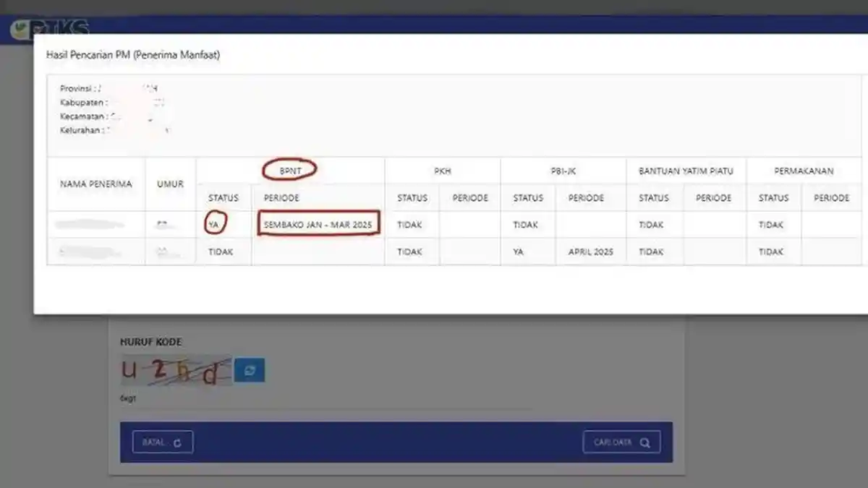Click the PERIODE subheader under PBI-JK
This screenshot has width=868, height=488.
coord(586,197)
